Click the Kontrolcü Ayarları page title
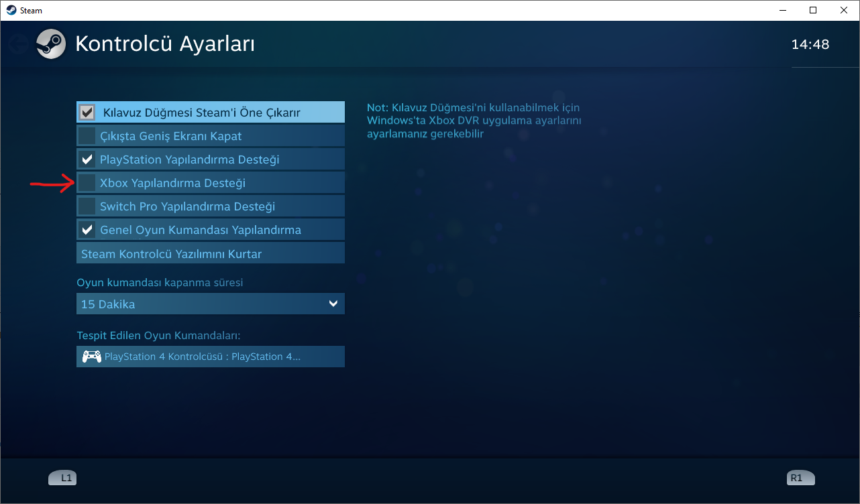 coord(165,44)
